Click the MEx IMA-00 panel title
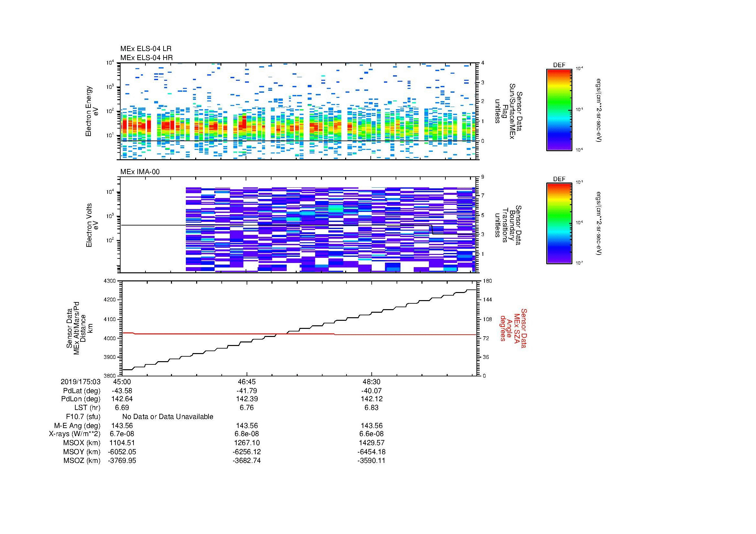756x534 pixels. point(140,172)
